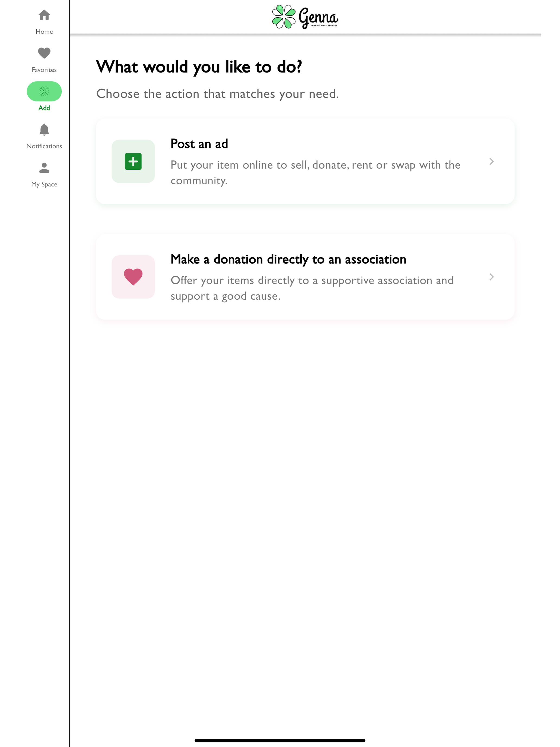The width and height of the screenshot is (560, 747).
Task: Select the Add label in sidebar
Action: click(x=44, y=108)
